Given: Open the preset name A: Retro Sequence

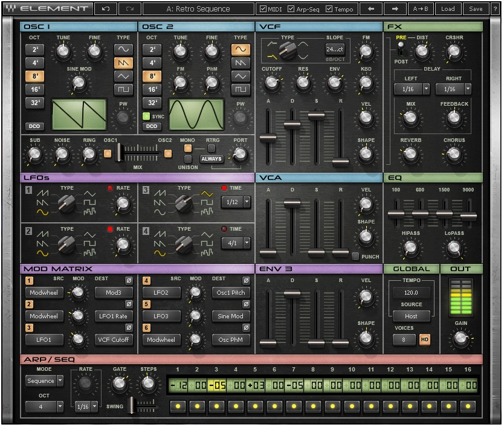Looking at the screenshot, I should [x=198, y=9].
